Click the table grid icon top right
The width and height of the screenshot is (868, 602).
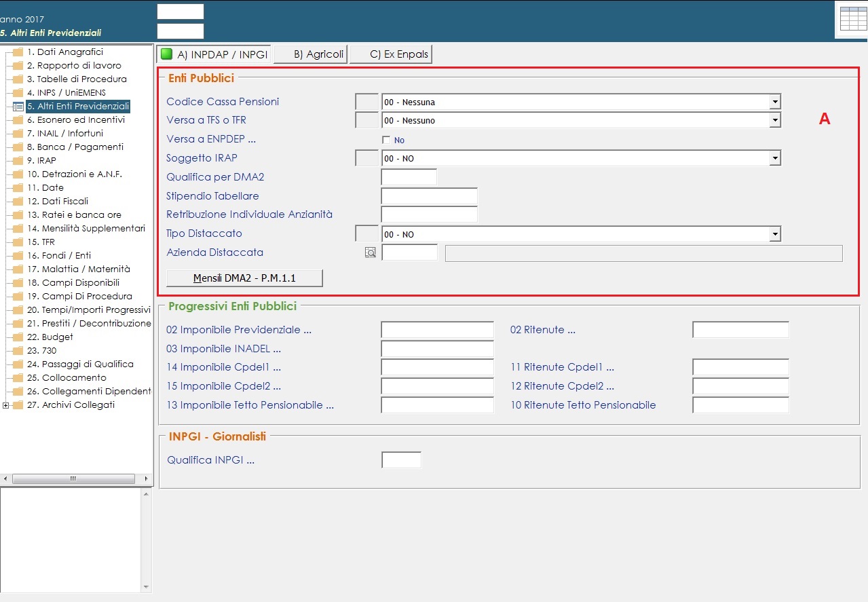(852, 19)
